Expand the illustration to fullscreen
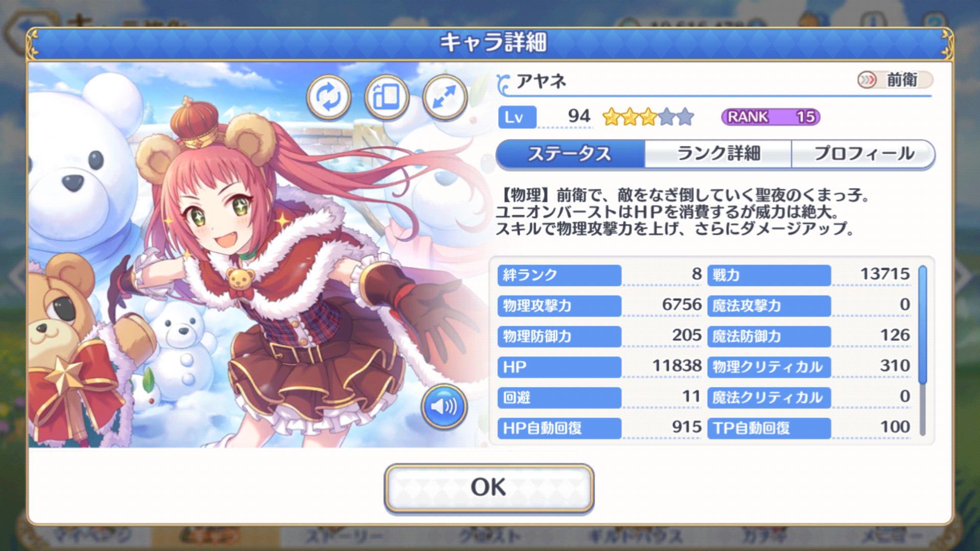This screenshot has width=980, height=551. tap(445, 97)
